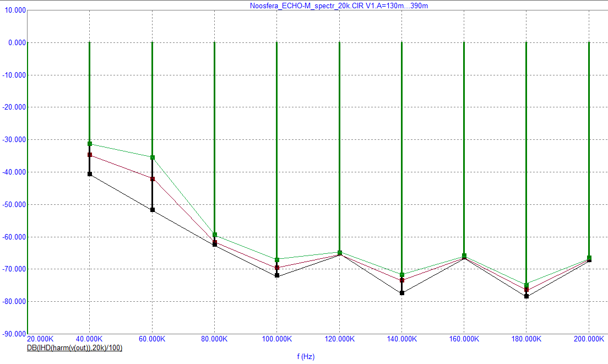608x364 pixels.
Task: Click the 80.000K x-axis label
Action: pos(214,339)
